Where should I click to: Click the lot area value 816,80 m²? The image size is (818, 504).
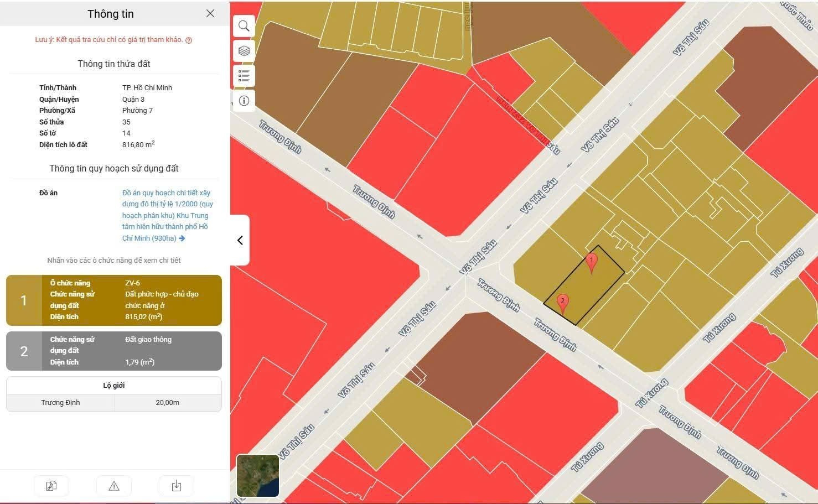(x=138, y=144)
